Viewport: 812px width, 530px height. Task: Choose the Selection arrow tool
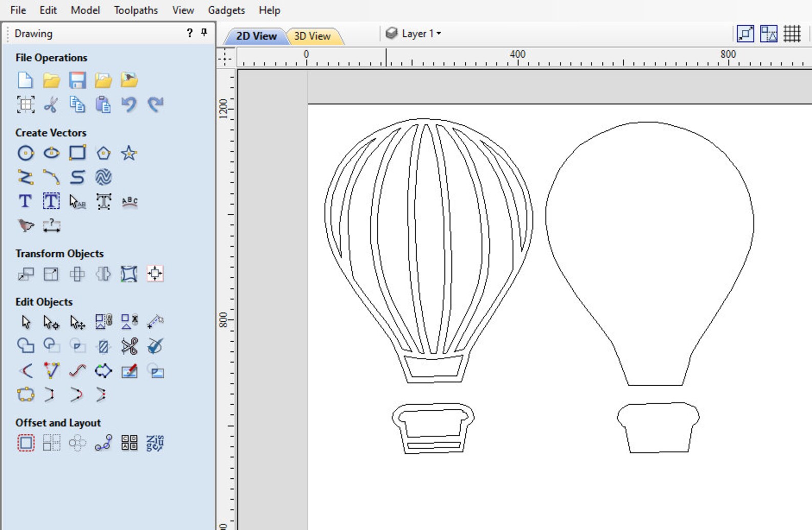pyautogui.click(x=26, y=322)
